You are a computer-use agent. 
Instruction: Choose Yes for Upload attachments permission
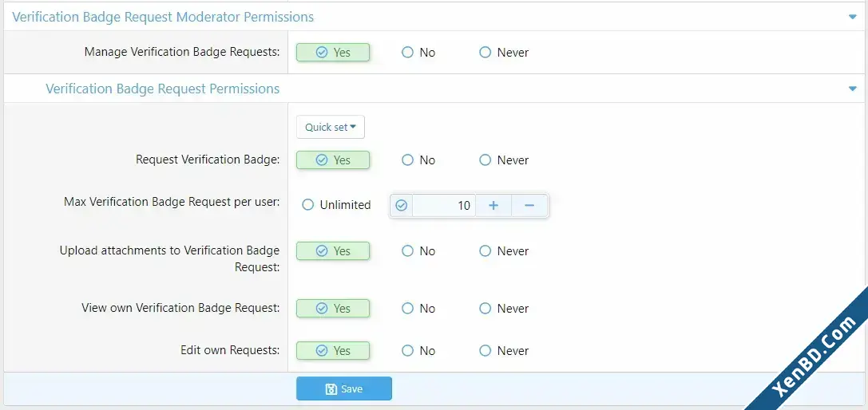tap(333, 251)
